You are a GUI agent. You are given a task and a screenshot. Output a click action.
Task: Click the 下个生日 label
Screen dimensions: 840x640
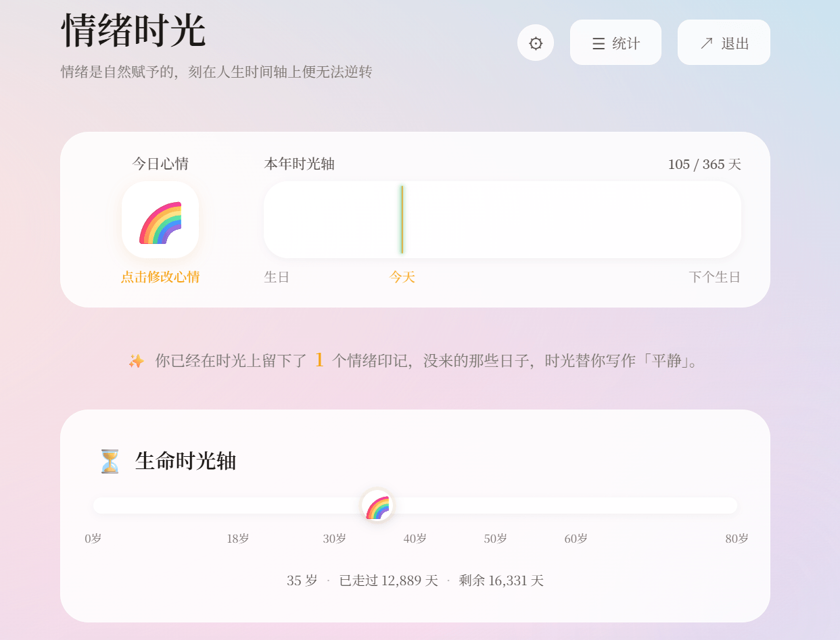click(715, 277)
